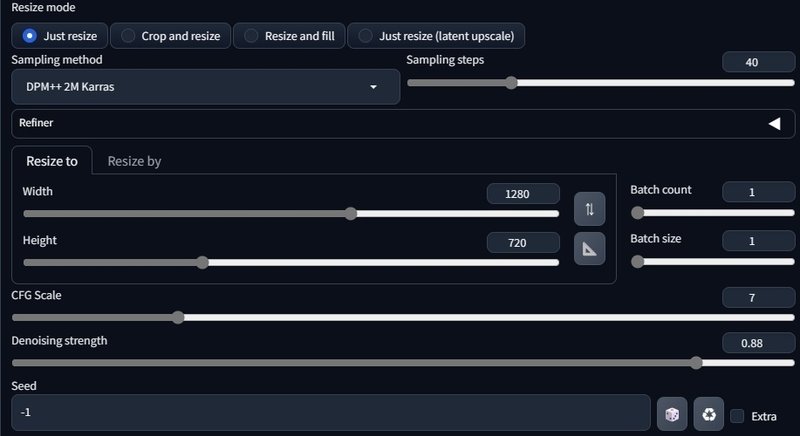
Task: Switch to the Resize by tab
Action: [x=134, y=161]
